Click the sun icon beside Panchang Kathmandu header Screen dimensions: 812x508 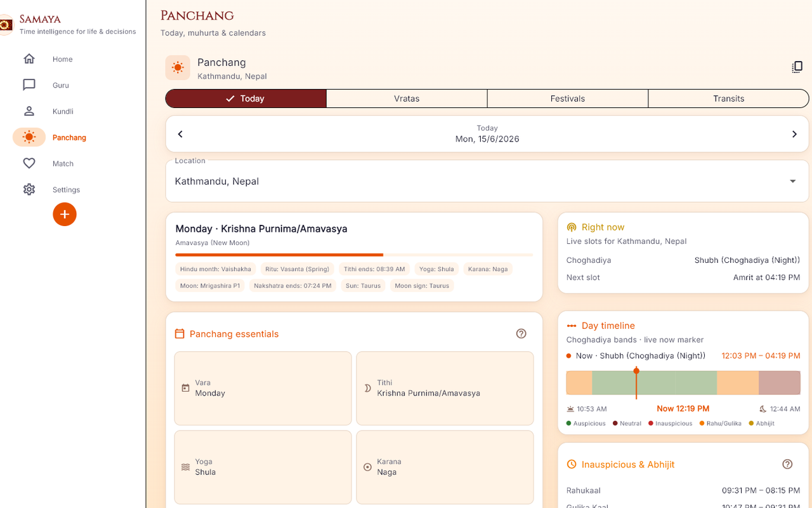(178, 68)
